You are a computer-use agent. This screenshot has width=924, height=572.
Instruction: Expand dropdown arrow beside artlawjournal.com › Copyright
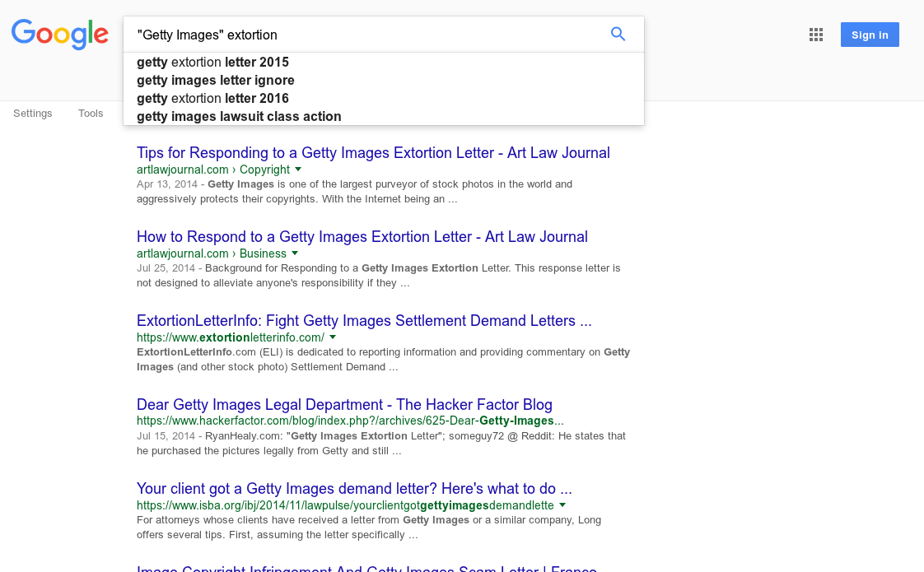(298, 170)
